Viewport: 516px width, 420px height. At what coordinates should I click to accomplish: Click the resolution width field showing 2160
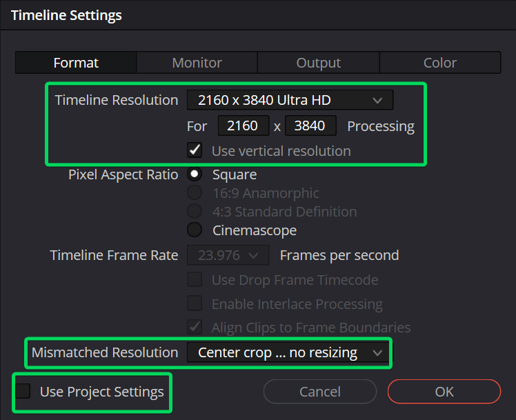[243, 126]
